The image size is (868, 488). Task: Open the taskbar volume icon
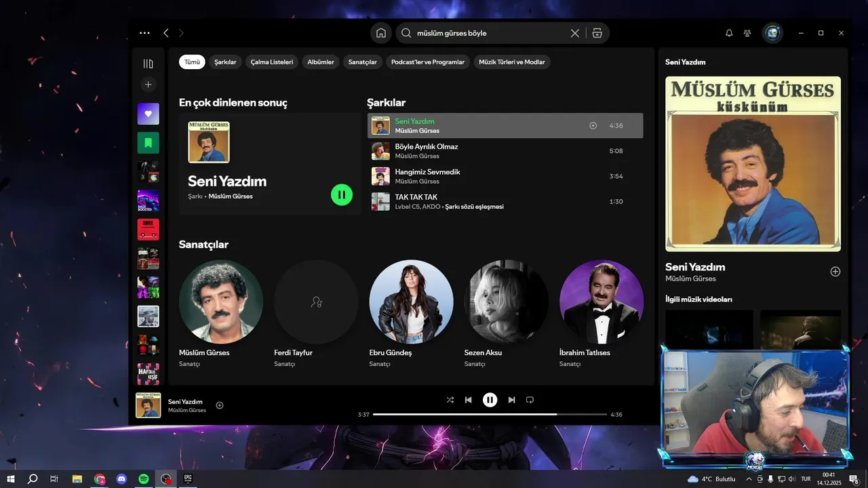[x=792, y=479]
